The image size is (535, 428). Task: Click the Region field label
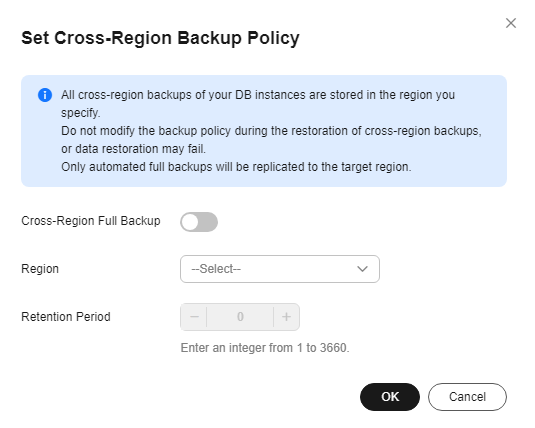pyautogui.click(x=40, y=269)
